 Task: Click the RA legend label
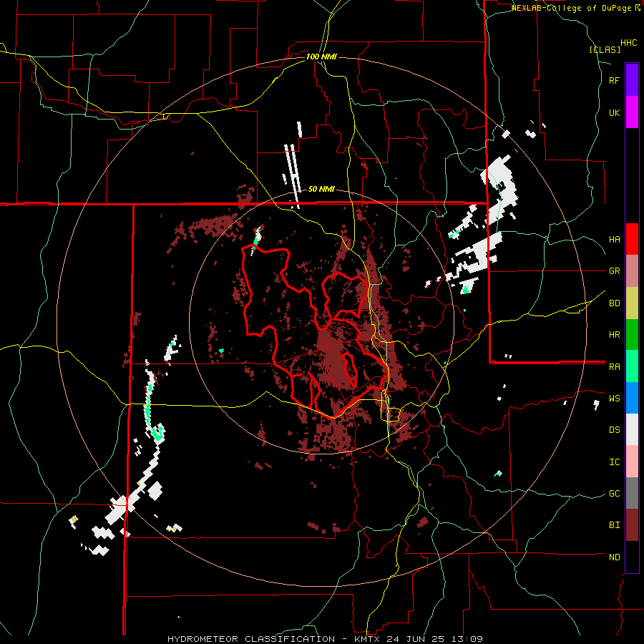tap(614, 367)
